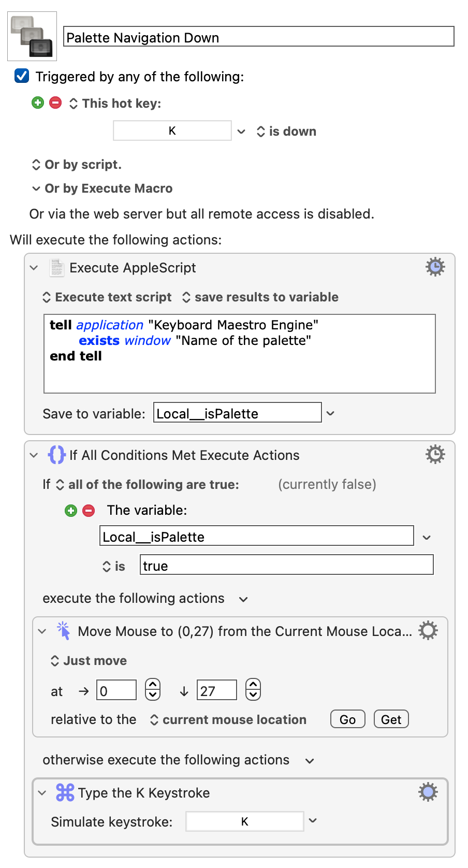The image size is (468, 868).
Task: Collapse the Move Mouse action
Action: tap(42, 631)
